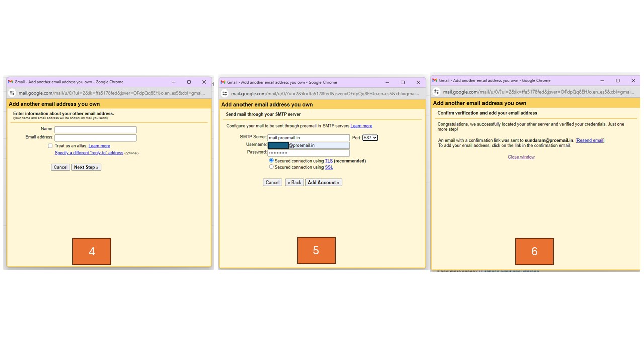Open 'Learn more' link next to alias option
This screenshot has width=644, height=362.
(99, 146)
